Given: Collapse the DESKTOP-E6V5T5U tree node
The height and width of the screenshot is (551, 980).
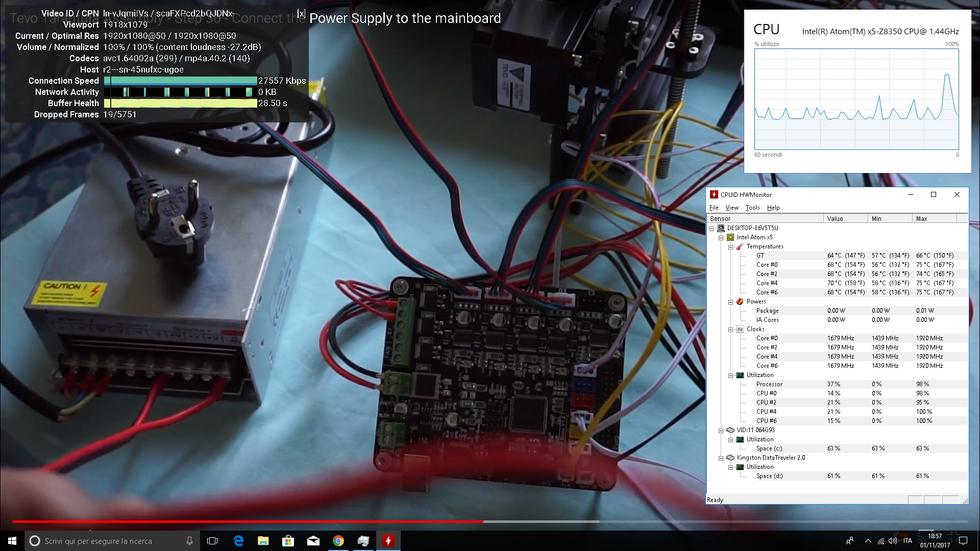Looking at the screenshot, I should (712, 229).
